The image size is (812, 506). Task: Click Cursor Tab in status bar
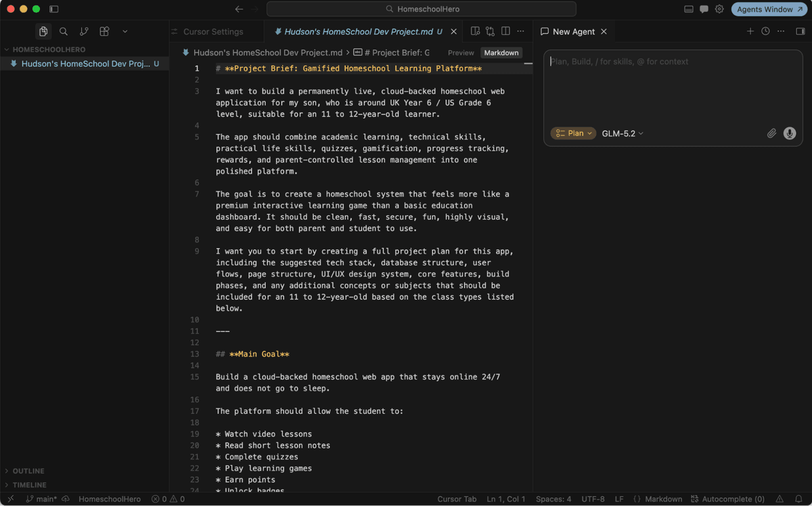pyautogui.click(x=457, y=499)
